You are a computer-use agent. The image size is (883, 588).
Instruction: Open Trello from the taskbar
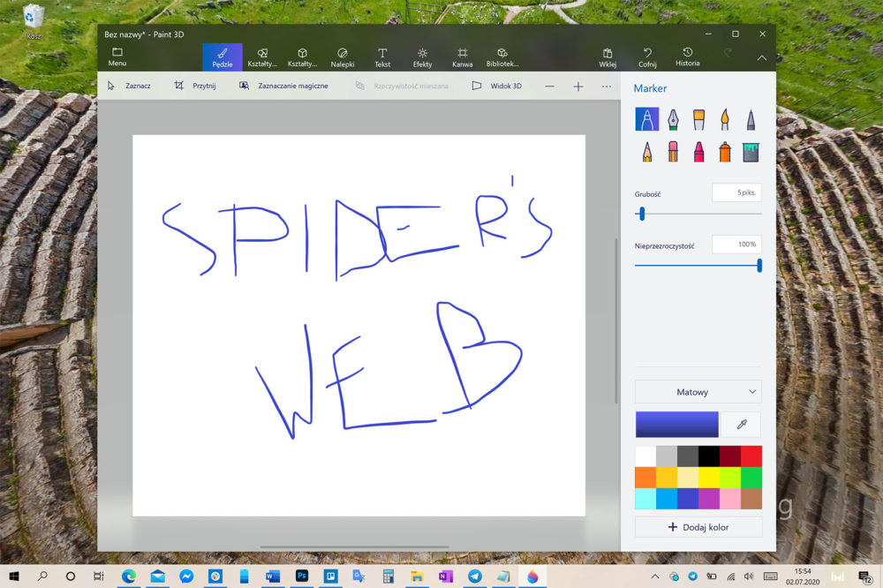click(x=330, y=576)
